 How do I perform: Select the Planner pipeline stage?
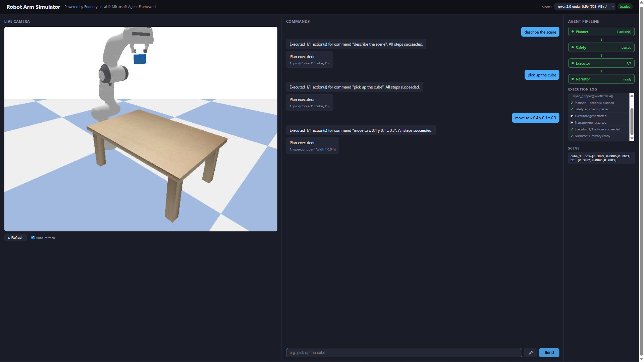coord(601,32)
